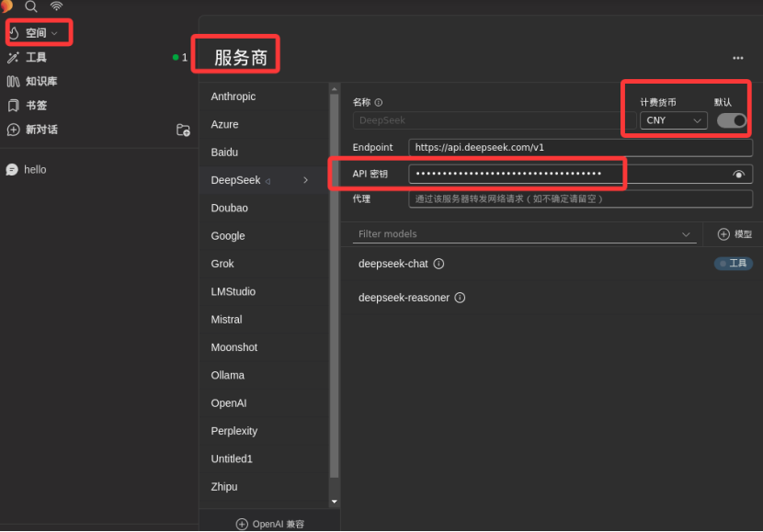The height and width of the screenshot is (532, 763).
Task: Select the Mistral provider
Action: (x=264, y=320)
